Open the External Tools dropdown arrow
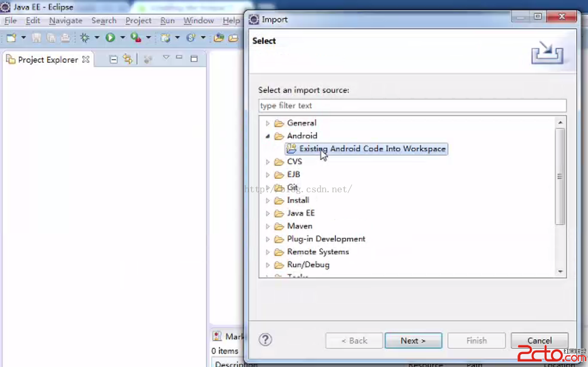 [x=148, y=38]
